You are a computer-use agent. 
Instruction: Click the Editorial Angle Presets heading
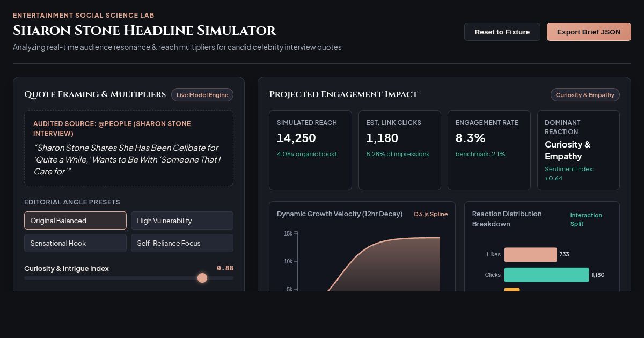(72, 202)
